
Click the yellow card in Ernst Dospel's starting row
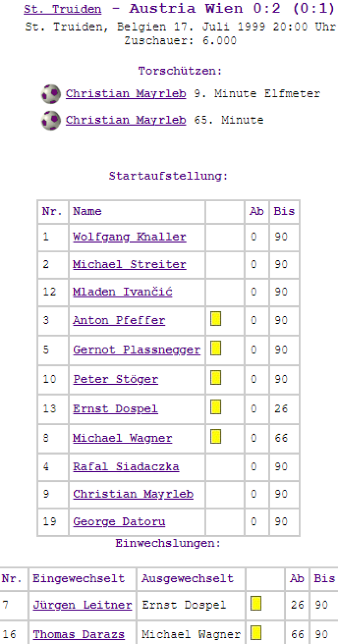tap(215, 407)
